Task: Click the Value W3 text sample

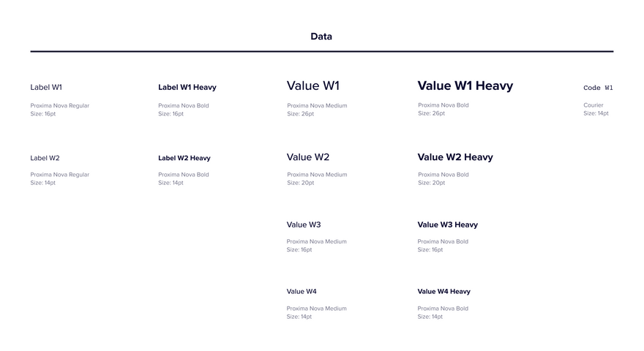Action: click(x=304, y=224)
